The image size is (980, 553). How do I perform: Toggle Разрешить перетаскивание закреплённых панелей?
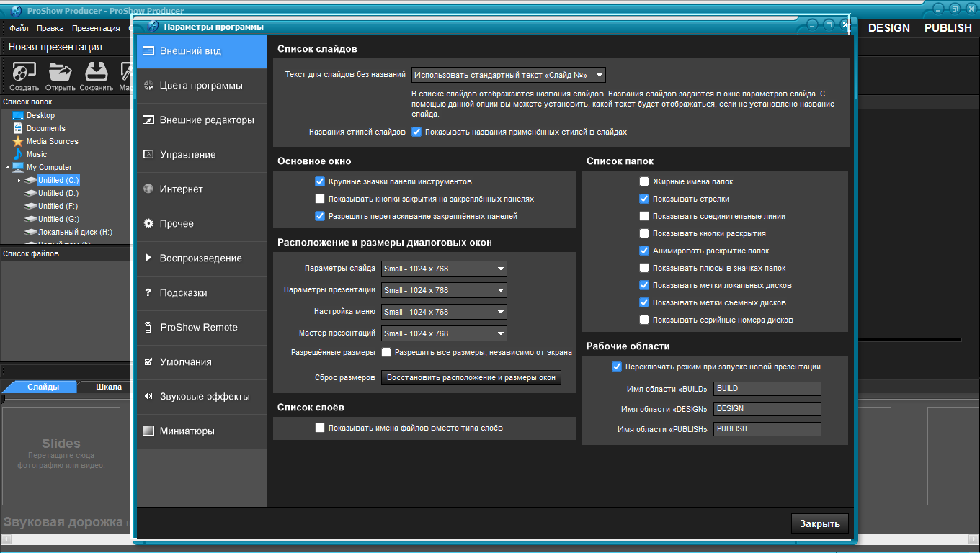(x=320, y=216)
